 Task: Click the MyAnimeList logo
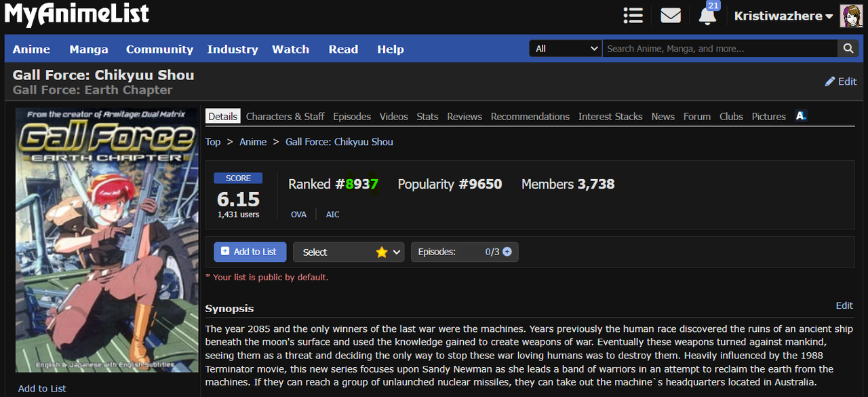77,15
